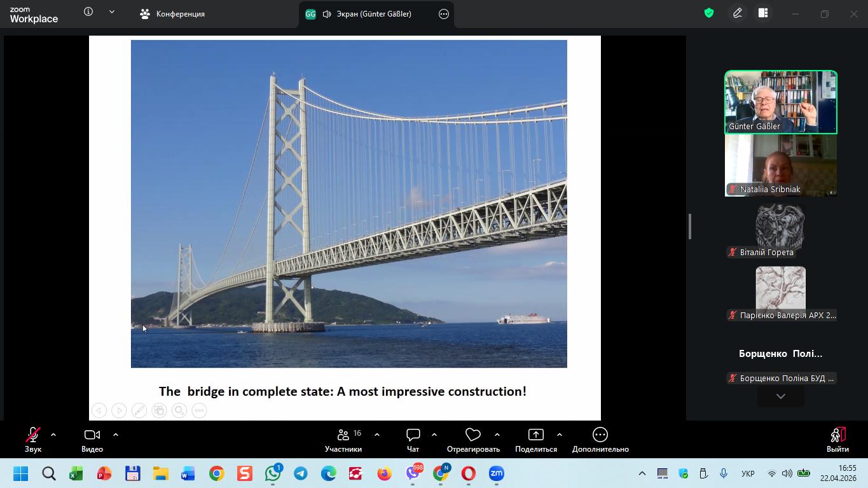
Task: Expand video options arrow next to Видео
Action: point(116,435)
